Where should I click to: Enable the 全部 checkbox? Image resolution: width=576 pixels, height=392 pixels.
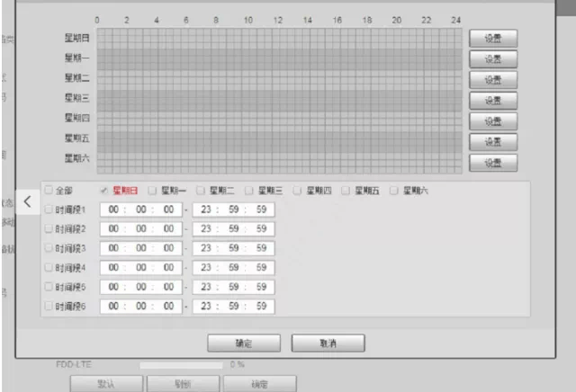tap(49, 191)
